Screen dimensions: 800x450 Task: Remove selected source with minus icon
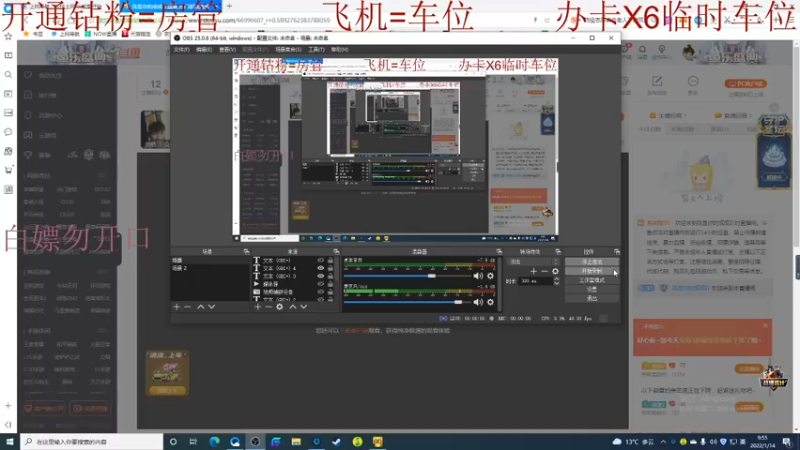[x=268, y=307]
